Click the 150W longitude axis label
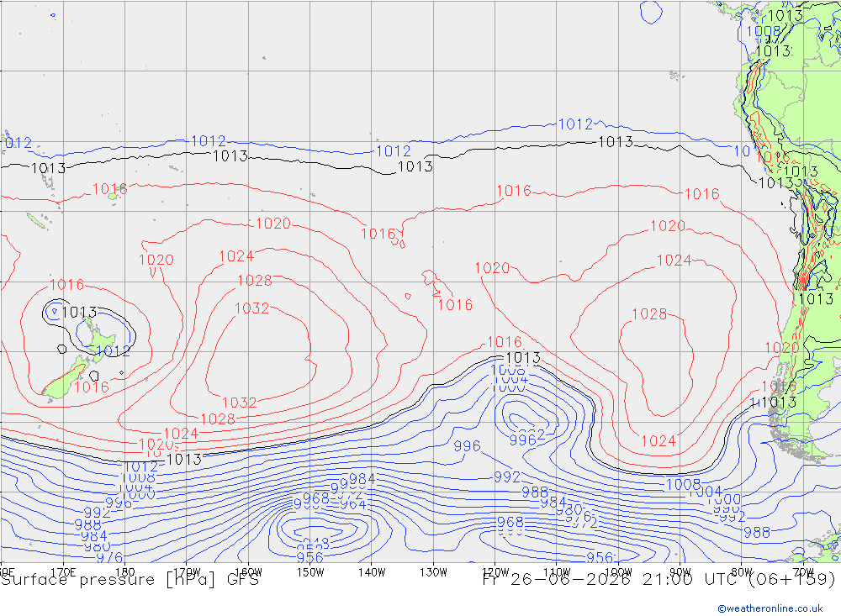Viewport: 841px width, 616px height. (310, 572)
